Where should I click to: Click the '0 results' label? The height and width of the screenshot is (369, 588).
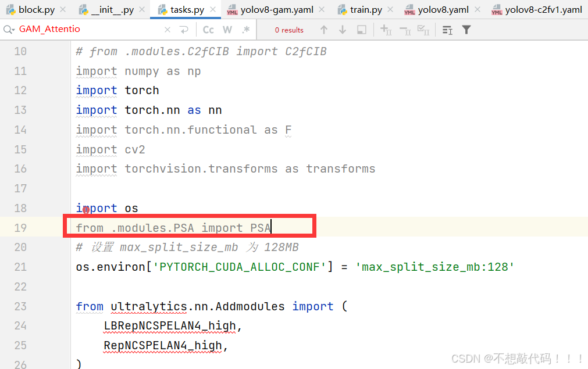289,30
